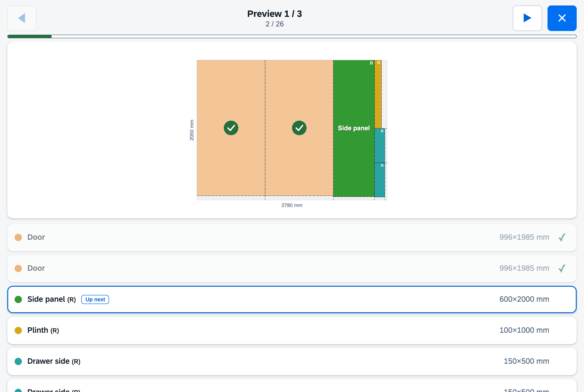
Task: Go to the previous step with left arrow
Action: [x=22, y=18]
